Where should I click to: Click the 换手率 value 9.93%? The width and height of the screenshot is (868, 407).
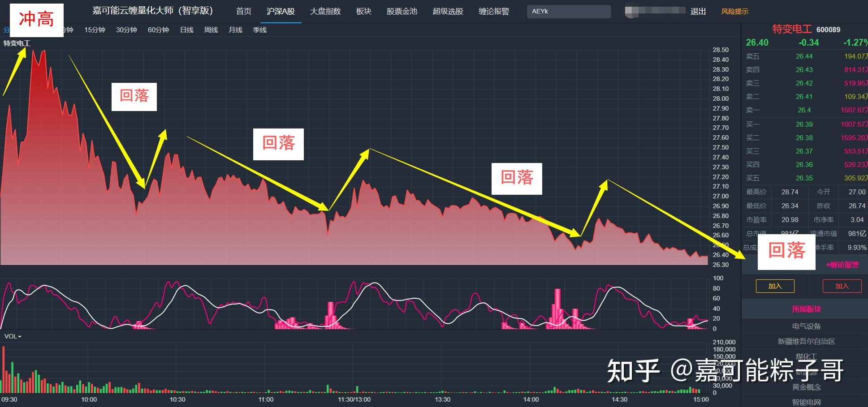857,248
